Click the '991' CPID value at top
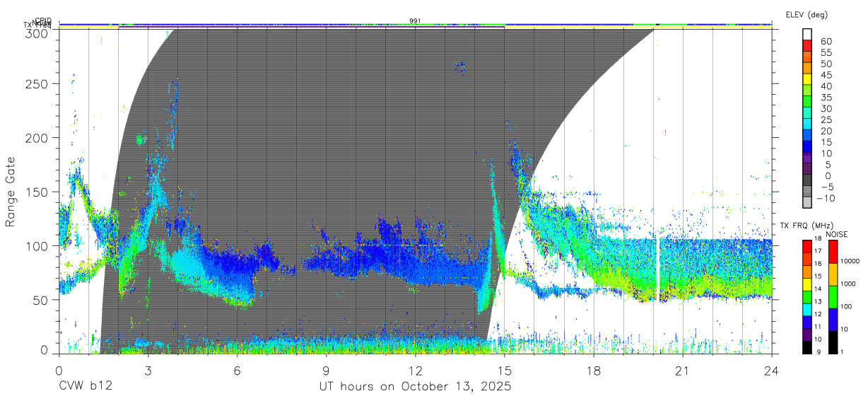This screenshot has height=401, width=868. point(415,21)
